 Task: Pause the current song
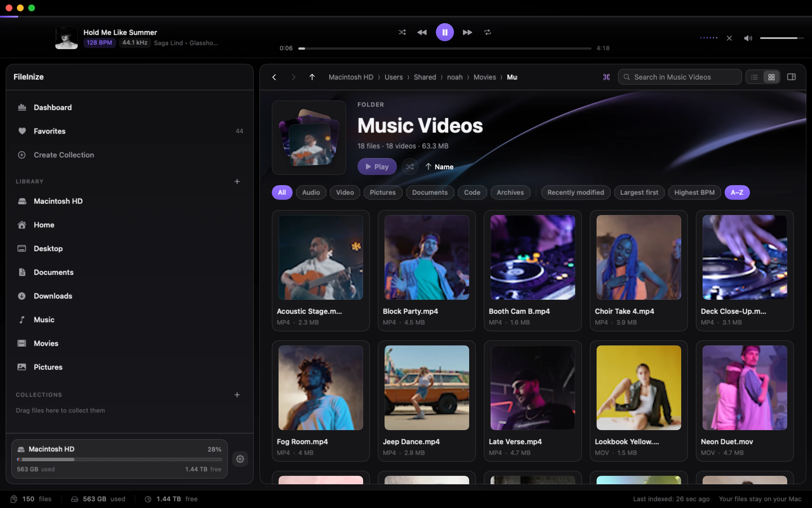[x=445, y=32]
